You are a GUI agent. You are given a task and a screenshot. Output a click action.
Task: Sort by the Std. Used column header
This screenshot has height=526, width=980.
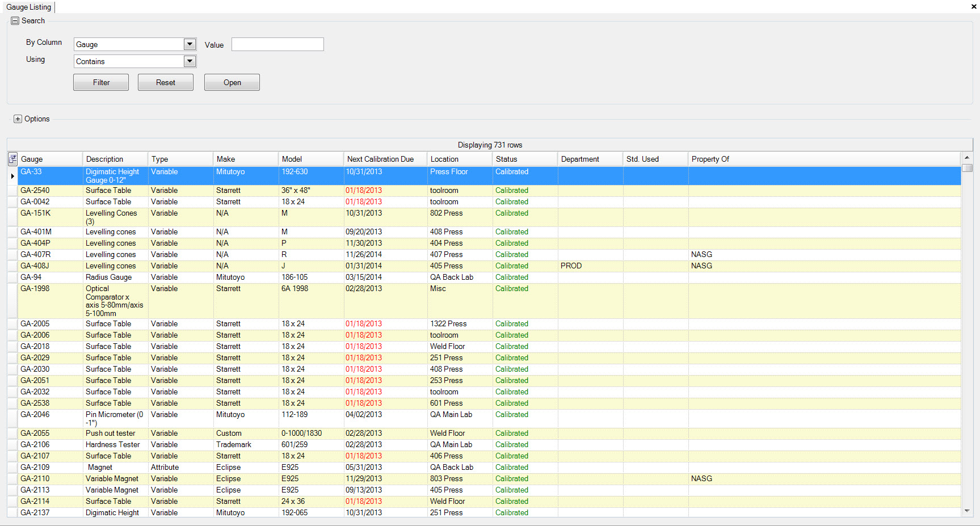pyautogui.click(x=656, y=159)
